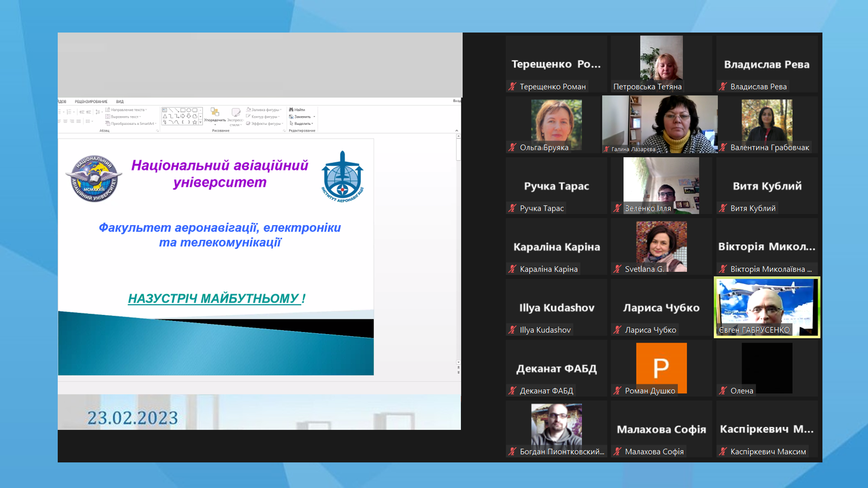Open Заменить dropdown arrow

click(x=314, y=117)
